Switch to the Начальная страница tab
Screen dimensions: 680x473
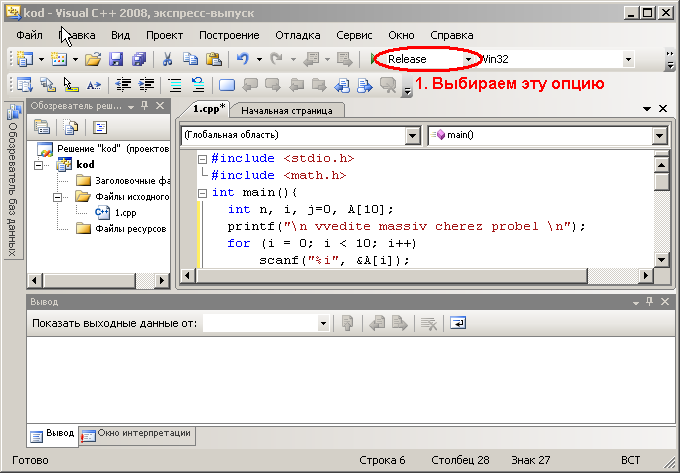[x=287, y=111]
